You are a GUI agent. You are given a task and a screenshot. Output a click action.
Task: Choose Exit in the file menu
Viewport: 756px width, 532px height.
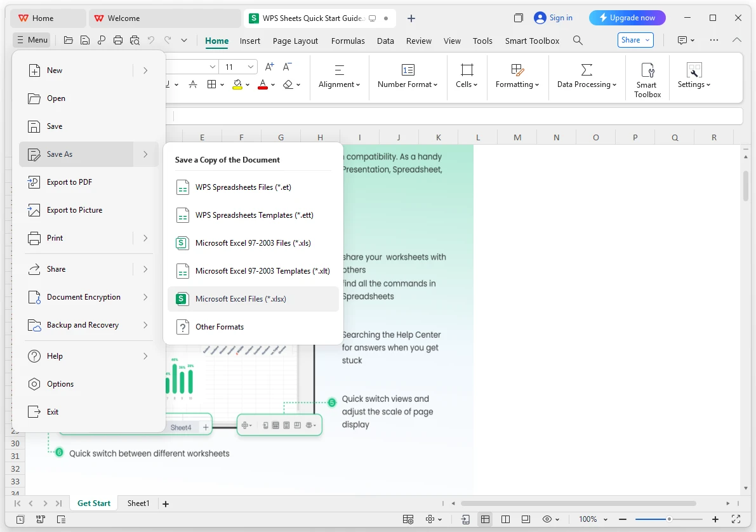89,412
